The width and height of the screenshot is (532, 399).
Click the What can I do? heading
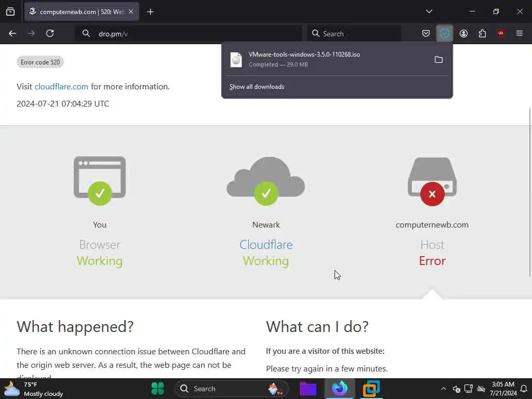coord(317,326)
